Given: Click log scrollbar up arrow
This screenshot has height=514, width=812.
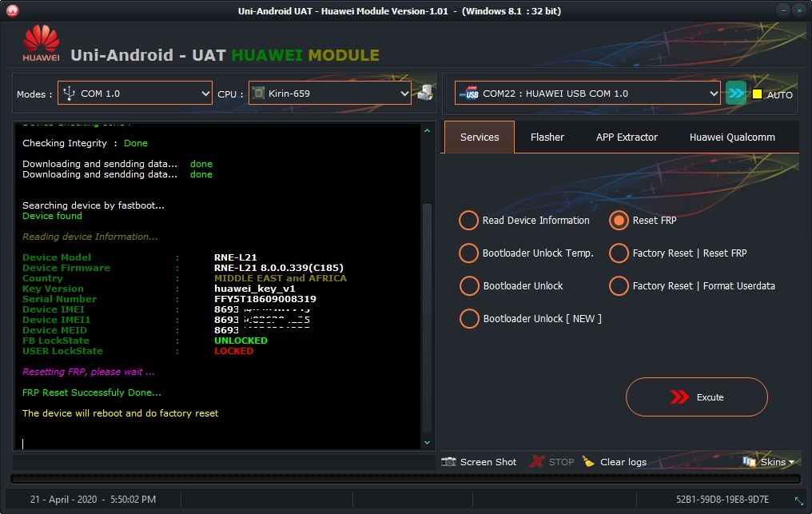Looking at the screenshot, I should coord(428,130).
